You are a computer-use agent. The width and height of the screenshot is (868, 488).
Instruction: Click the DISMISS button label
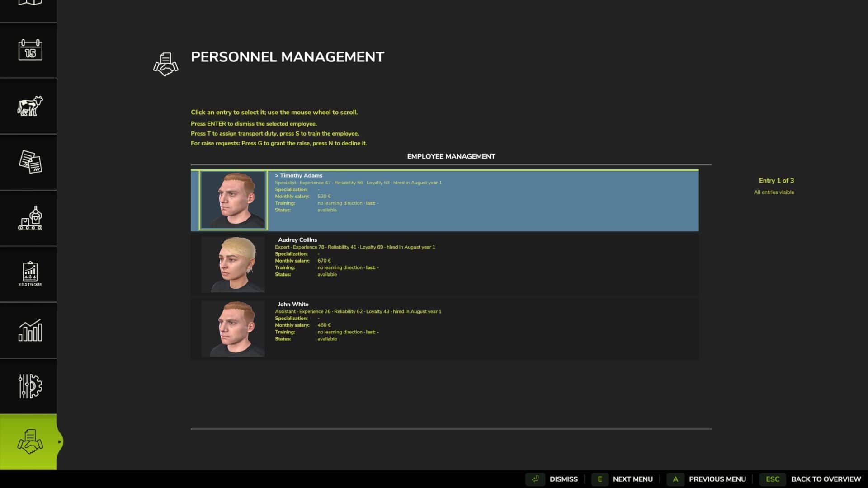[563, 479]
